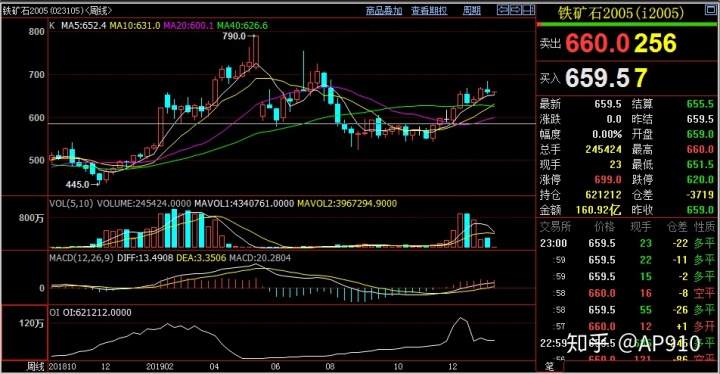Click the 涨停 value 699.0
This screenshot has width=720, height=374.
tap(608, 179)
